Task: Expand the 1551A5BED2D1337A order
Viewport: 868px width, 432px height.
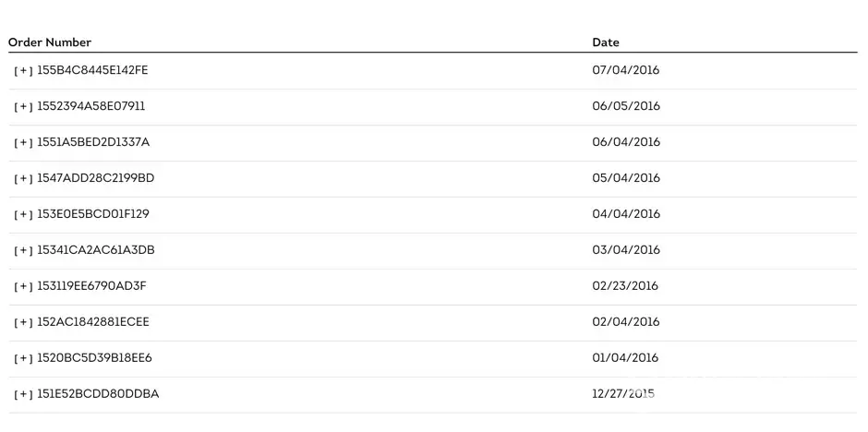Action: [x=23, y=143]
